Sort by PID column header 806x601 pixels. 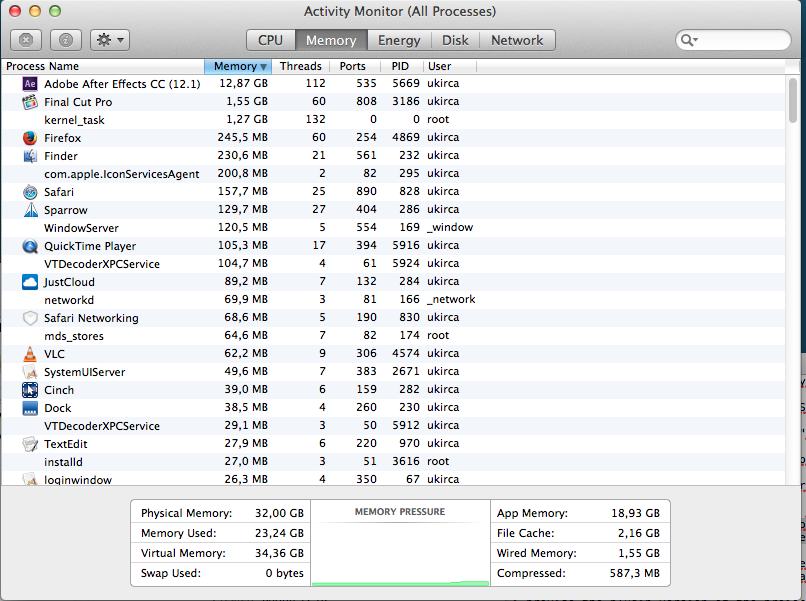tap(400, 66)
